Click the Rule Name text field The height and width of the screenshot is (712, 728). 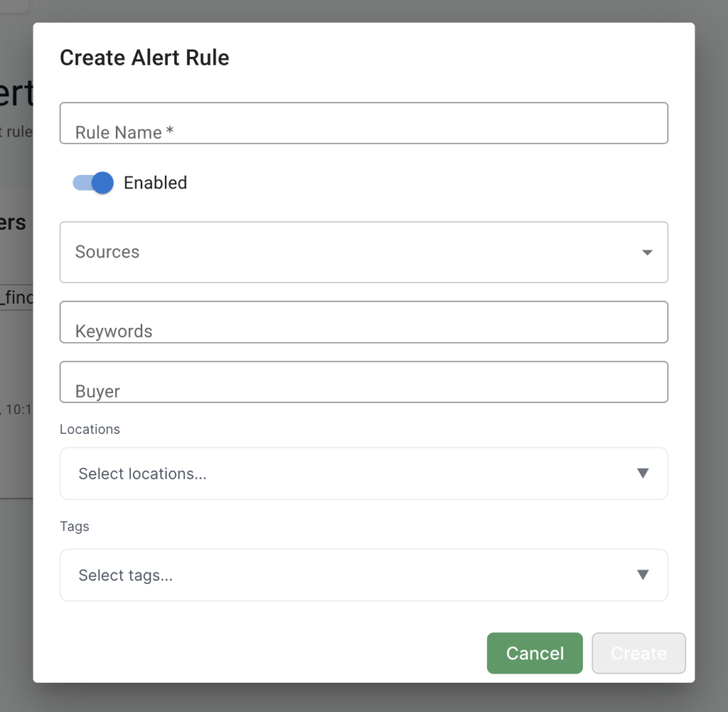[x=363, y=123]
